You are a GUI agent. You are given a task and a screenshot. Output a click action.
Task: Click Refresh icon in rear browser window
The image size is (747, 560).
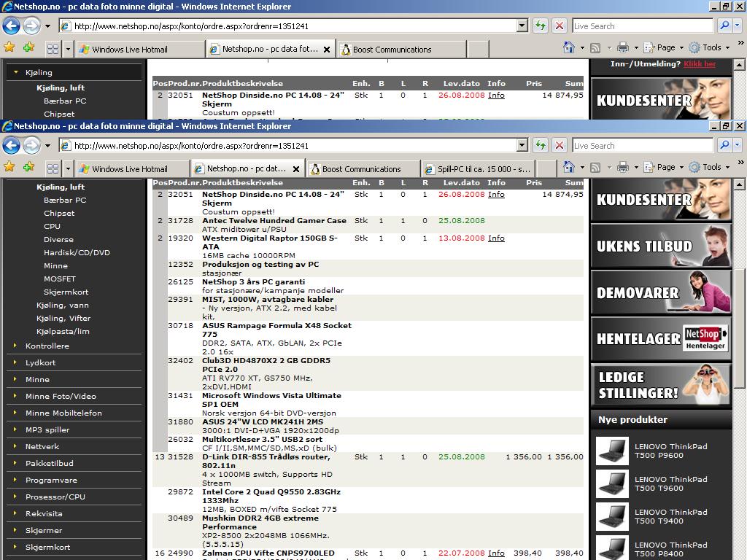(541, 26)
